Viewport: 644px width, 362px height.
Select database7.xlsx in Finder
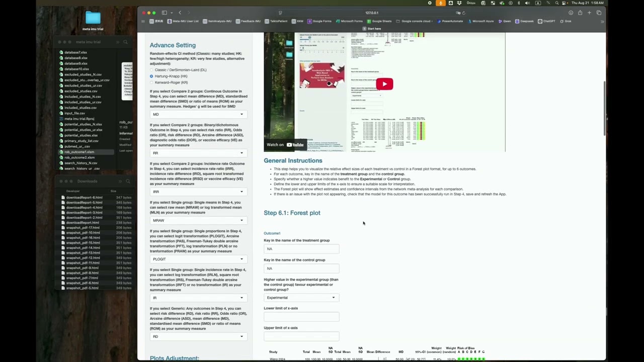75,52
